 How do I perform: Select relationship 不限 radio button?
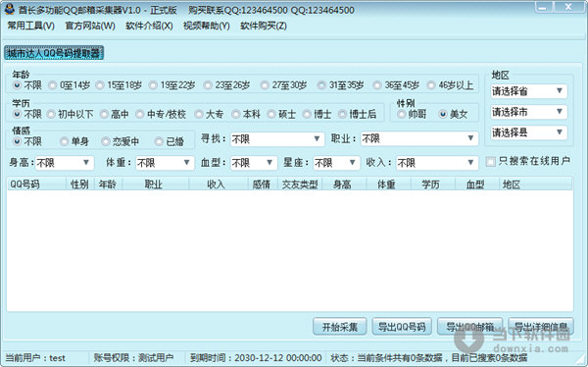coord(27,141)
